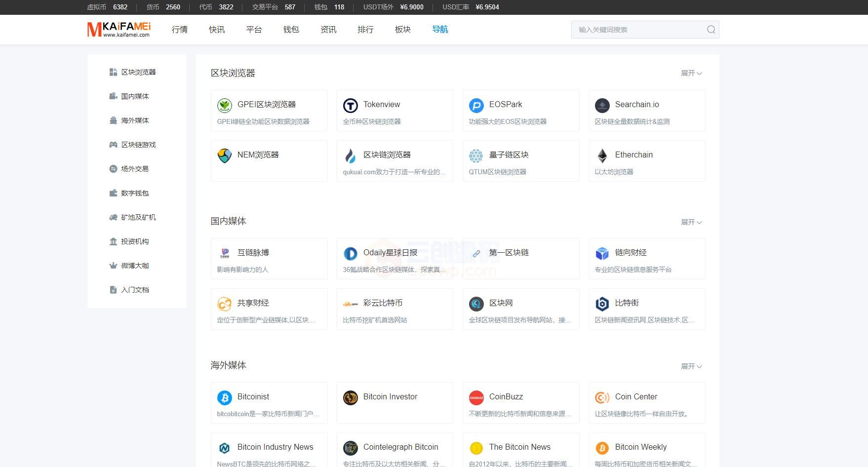Click the 量子链区块 logo icon
The width and height of the screenshot is (868, 467).
[476, 156]
